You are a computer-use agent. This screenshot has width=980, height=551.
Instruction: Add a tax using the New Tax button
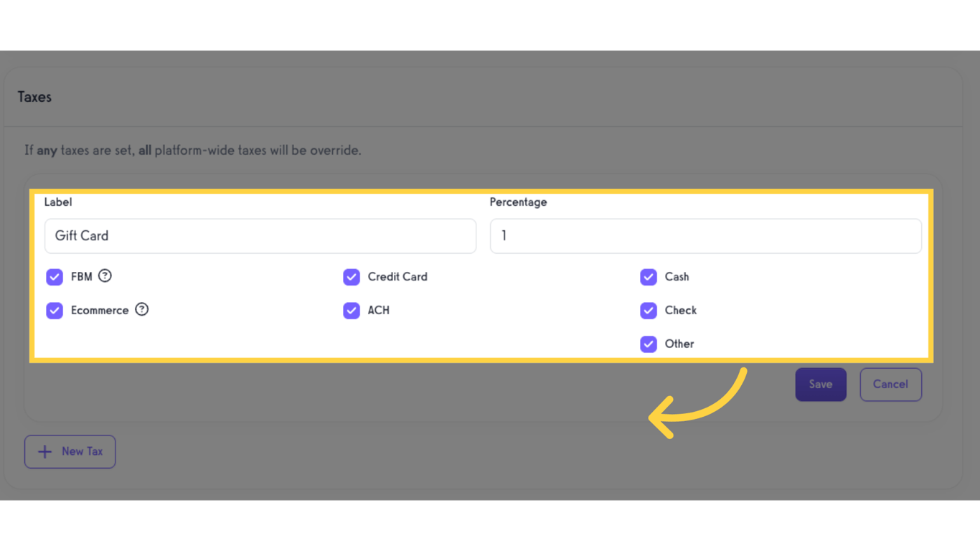70,451
